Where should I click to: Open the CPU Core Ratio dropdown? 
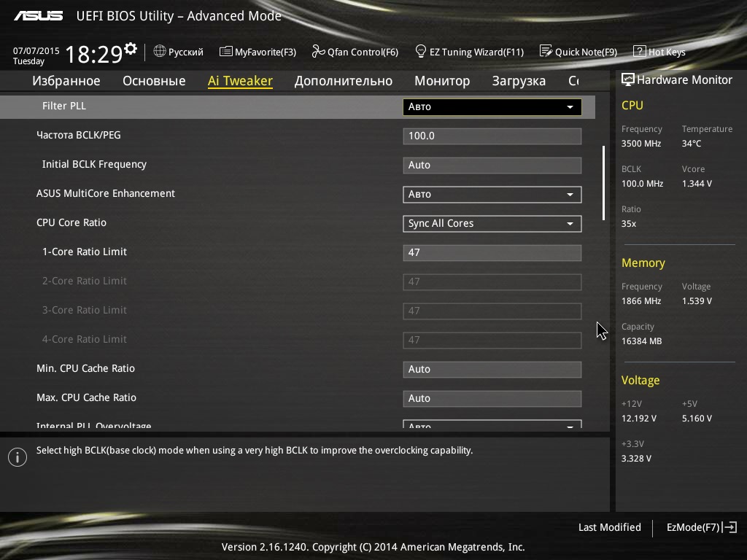point(492,223)
